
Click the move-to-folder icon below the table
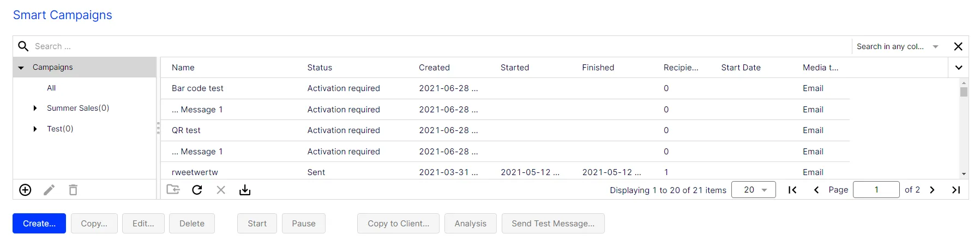(x=173, y=189)
